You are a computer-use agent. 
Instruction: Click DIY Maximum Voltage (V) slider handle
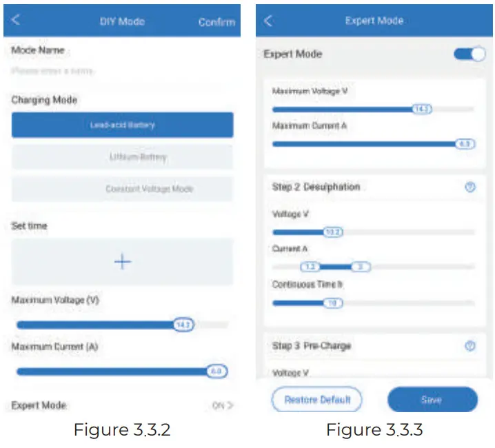[183, 325]
